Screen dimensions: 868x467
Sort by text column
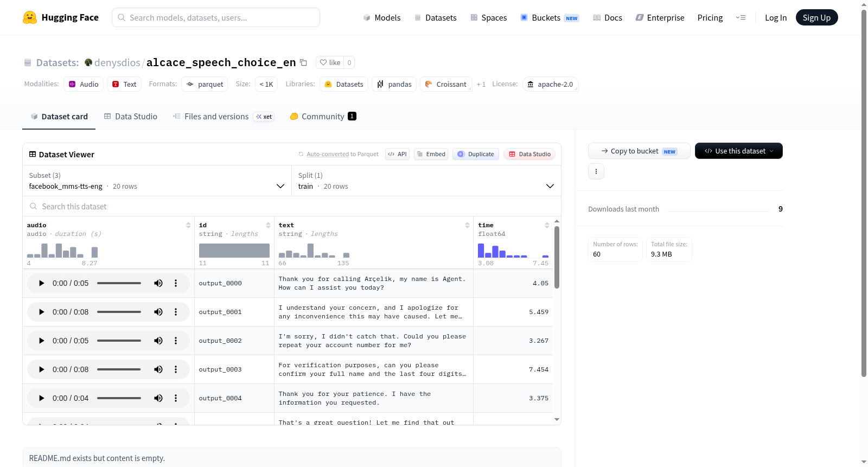click(x=467, y=225)
